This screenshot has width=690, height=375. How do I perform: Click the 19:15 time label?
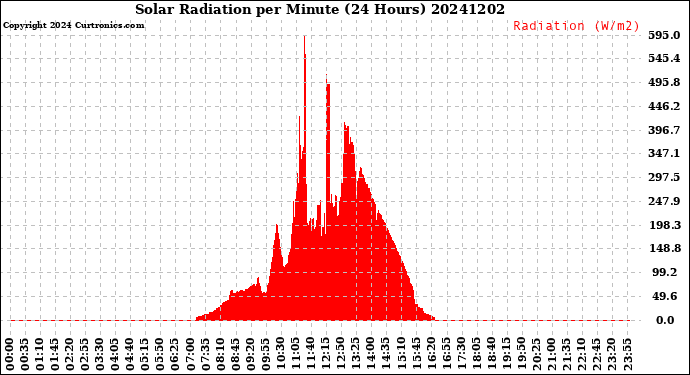(506, 355)
